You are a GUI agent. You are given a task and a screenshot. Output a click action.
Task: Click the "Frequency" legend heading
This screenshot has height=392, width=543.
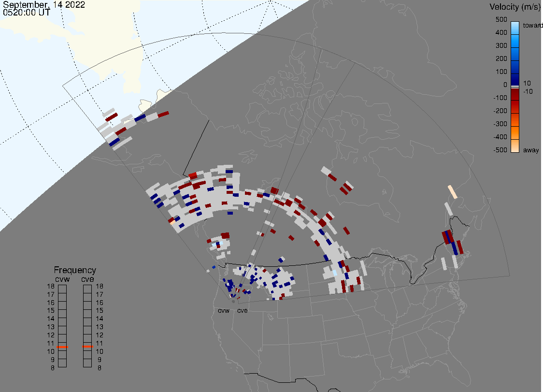(75, 270)
